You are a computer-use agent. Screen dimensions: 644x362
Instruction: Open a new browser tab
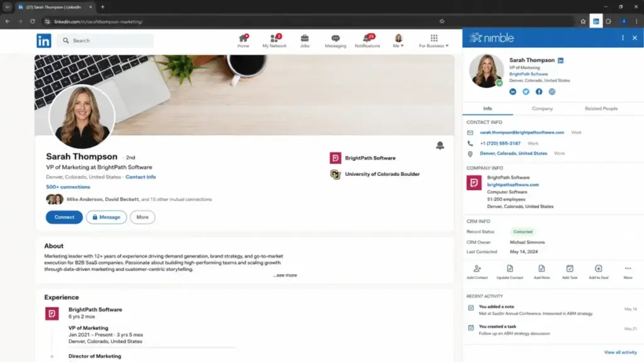103,7
